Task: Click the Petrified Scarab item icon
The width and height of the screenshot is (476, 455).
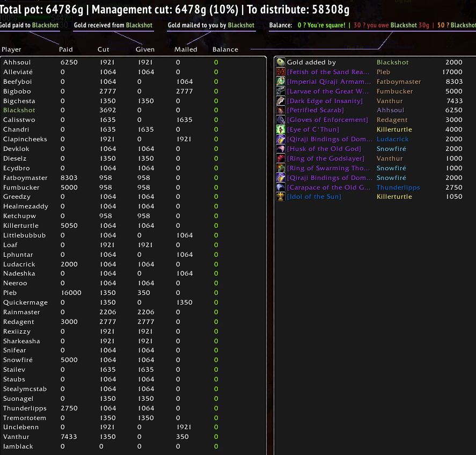Action: coord(281,110)
